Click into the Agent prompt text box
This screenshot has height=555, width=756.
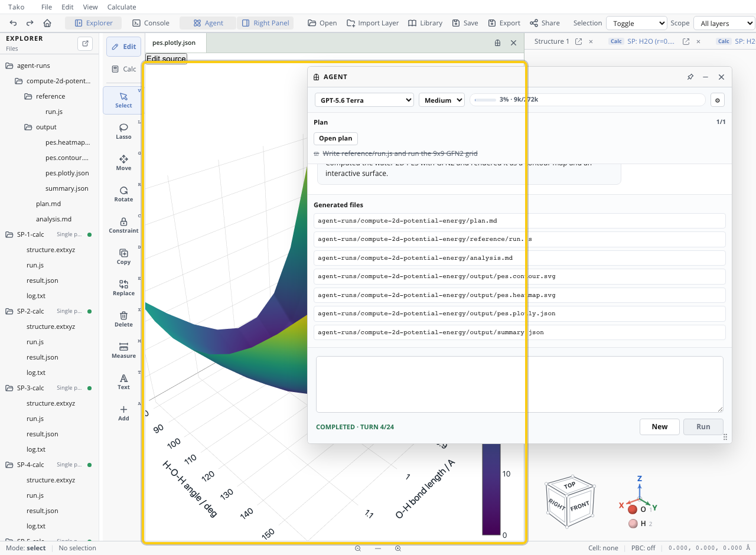[519, 384]
